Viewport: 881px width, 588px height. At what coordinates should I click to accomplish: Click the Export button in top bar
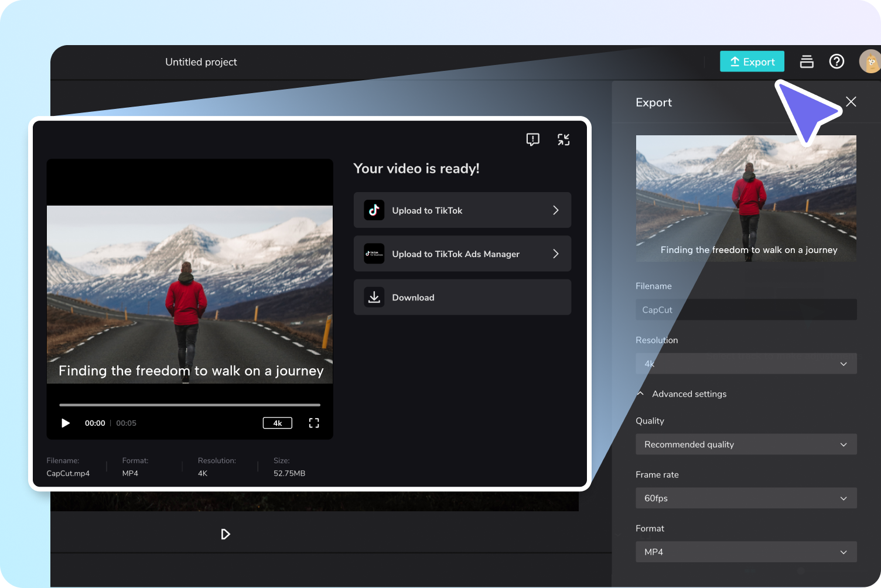click(752, 61)
